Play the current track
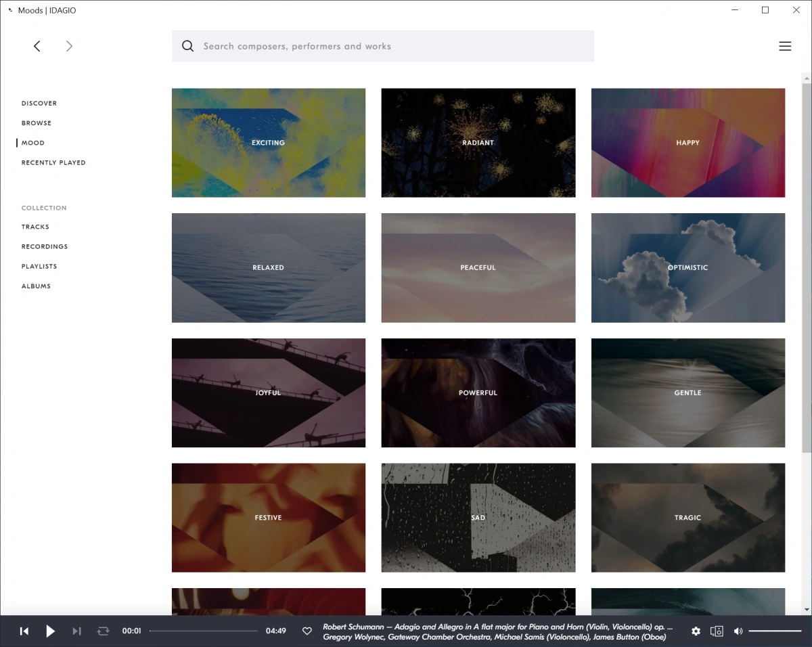812x647 pixels. pos(50,631)
